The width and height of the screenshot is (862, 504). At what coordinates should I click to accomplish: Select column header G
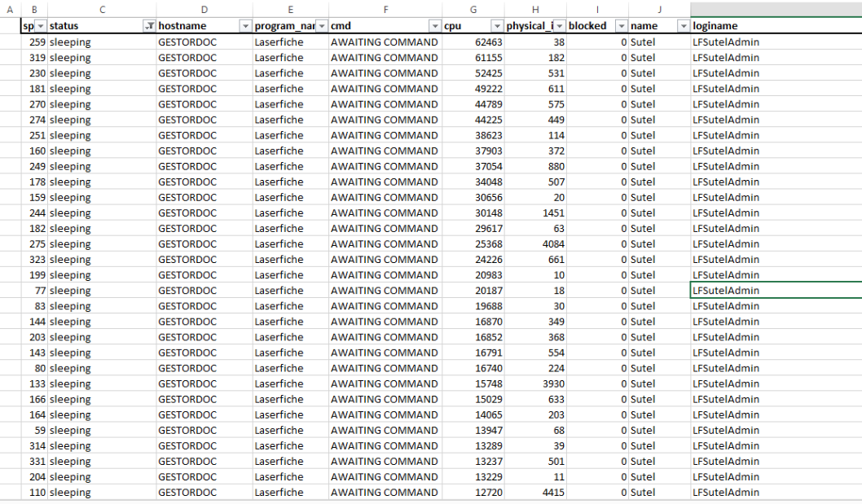click(473, 9)
